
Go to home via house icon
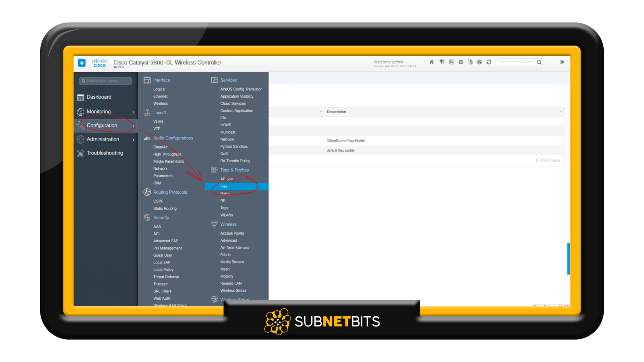click(432, 62)
